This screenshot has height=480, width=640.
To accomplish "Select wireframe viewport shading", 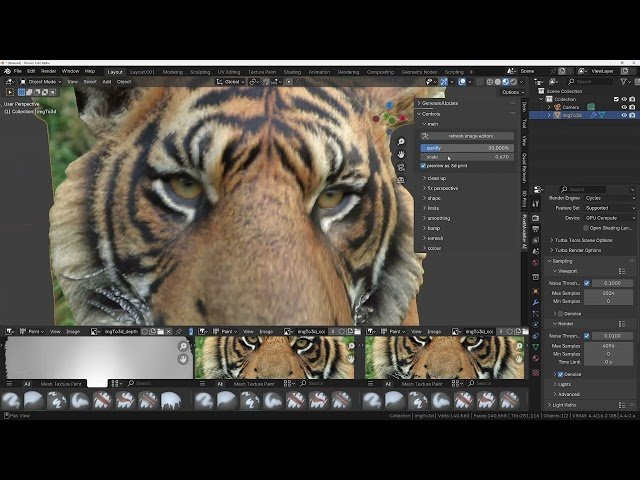I will (489, 82).
